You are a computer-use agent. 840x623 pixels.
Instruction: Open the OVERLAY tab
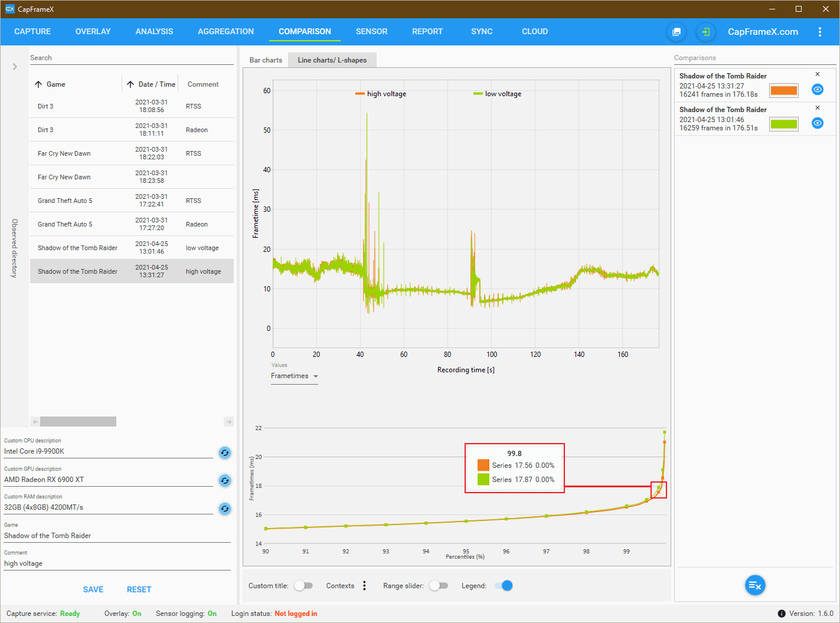[93, 31]
